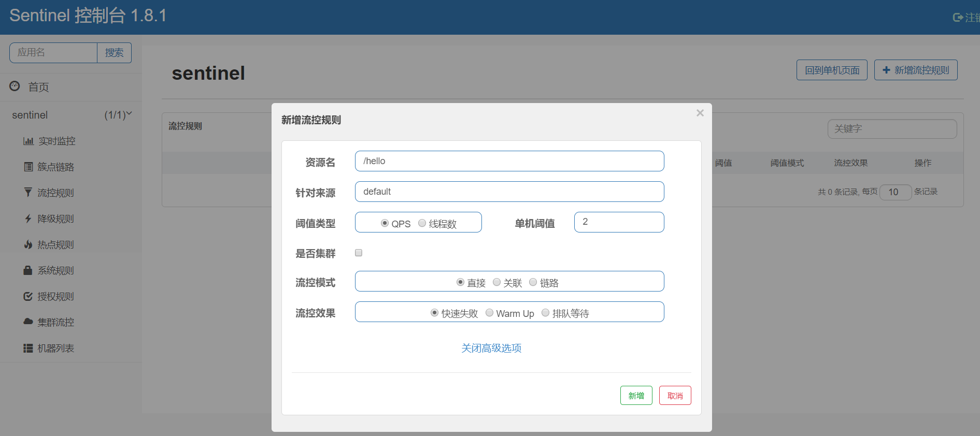Click the 取消 button in dialog
The height and width of the screenshot is (436, 980).
[x=675, y=396]
